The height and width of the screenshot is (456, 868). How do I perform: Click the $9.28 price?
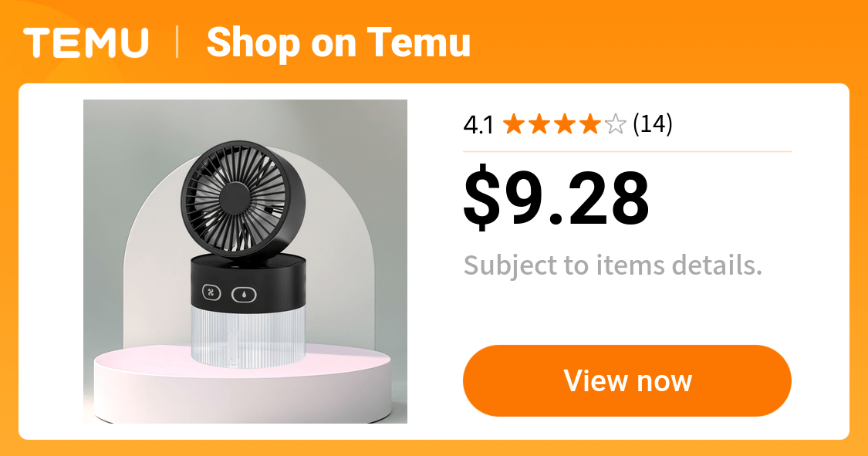(x=556, y=198)
